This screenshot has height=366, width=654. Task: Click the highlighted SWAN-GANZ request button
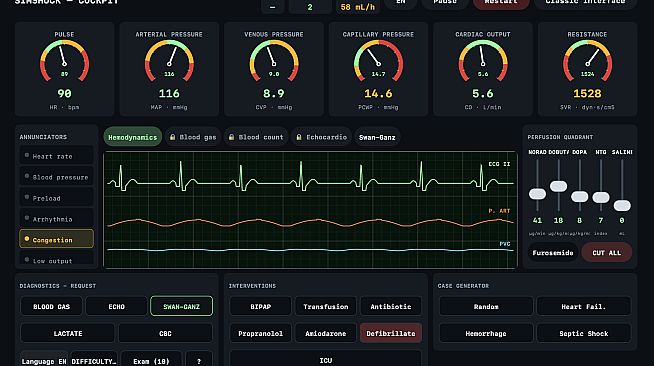pos(181,306)
